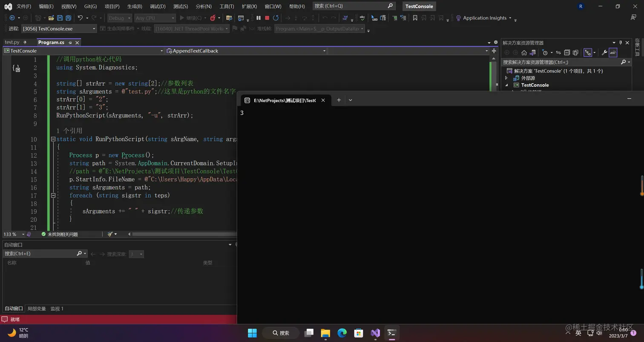Open File Explorer from the taskbar
Image resolution: width=644 pixels, height=342 pixels.
click(325, 333)
